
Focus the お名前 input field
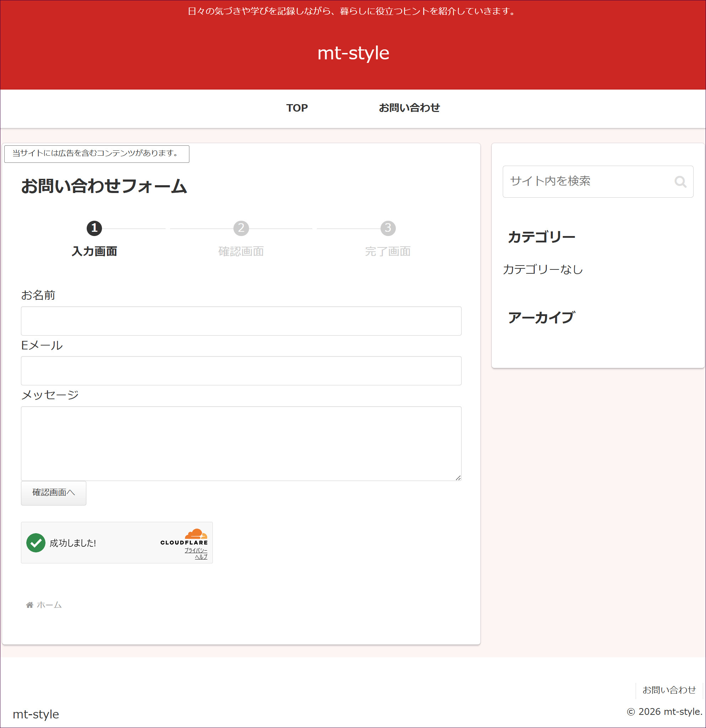pyautogui.click(x=241, y=321)
